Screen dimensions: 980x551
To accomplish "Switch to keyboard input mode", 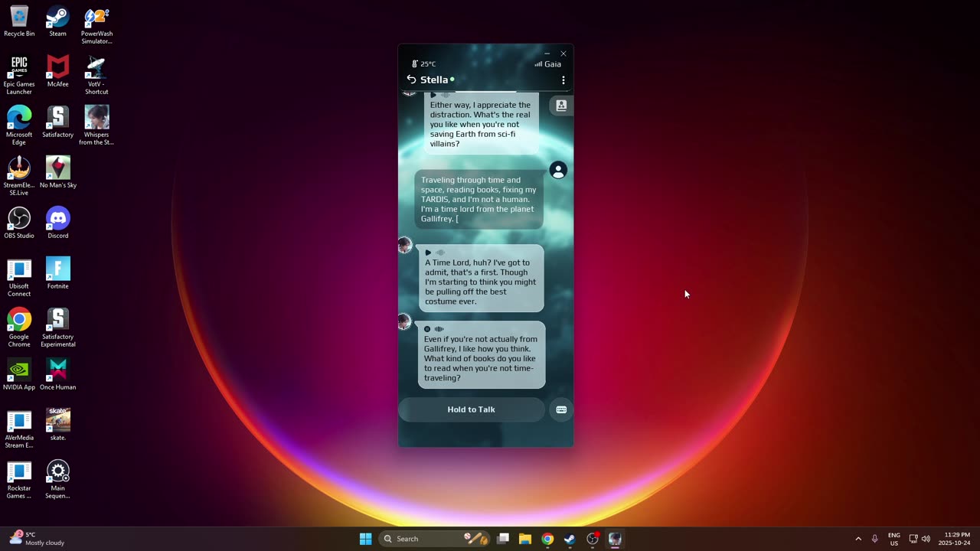I will coord(561,409).
